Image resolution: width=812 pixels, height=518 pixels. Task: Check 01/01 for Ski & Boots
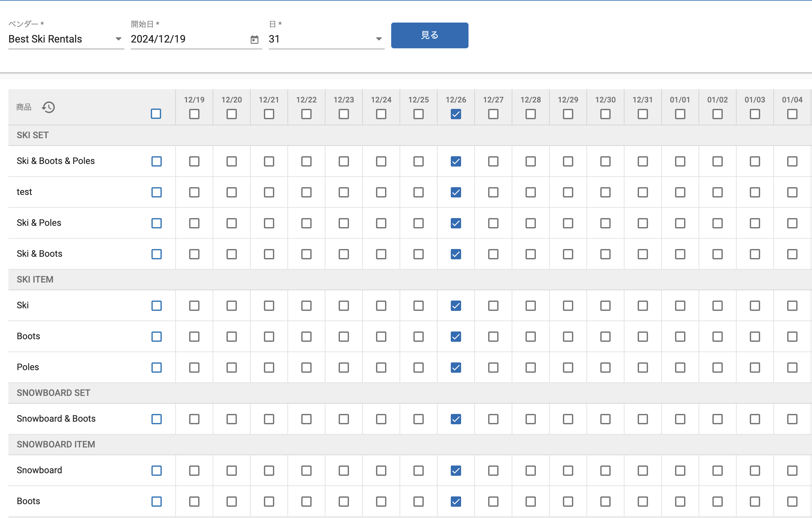click(x=680, y=254)
